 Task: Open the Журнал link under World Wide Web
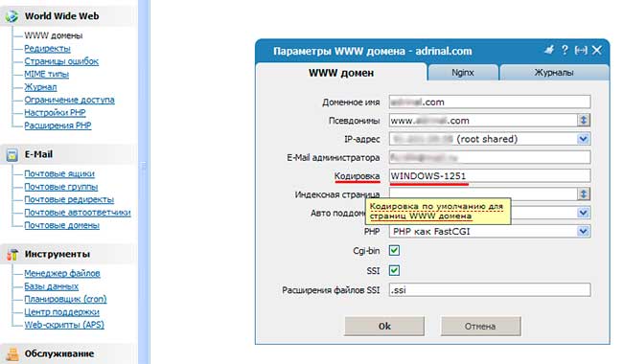click(x=40, y=87)
